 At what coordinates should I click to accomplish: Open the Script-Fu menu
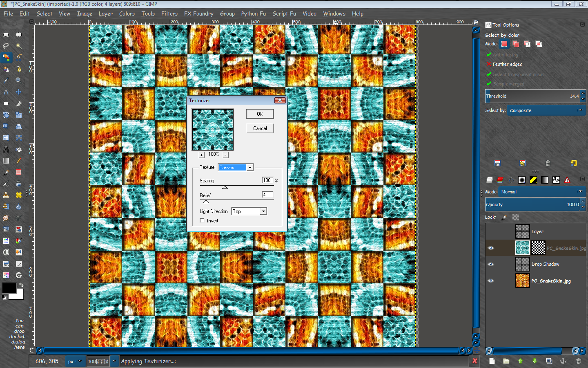284,13
